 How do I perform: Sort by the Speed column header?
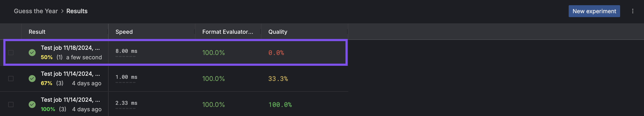coord(124,32)
